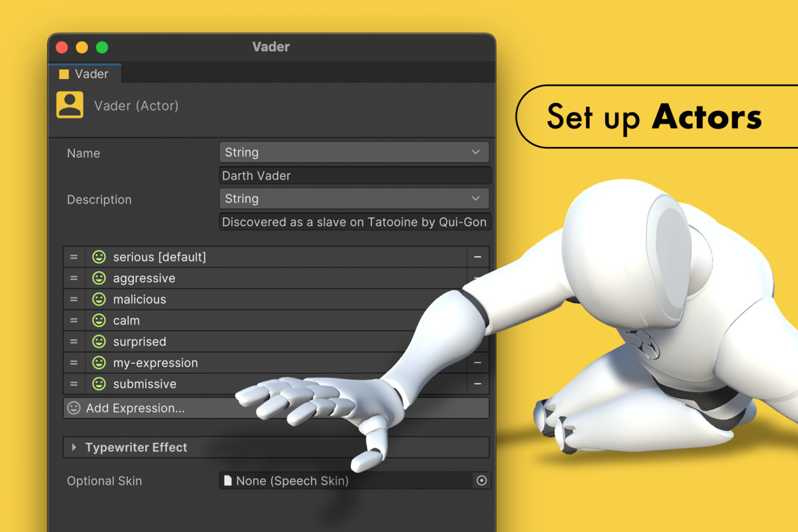The width and height of the screenshot is (798, 532).
Task: Expand the serious [default] expression
Action: [x=276, y=257]
